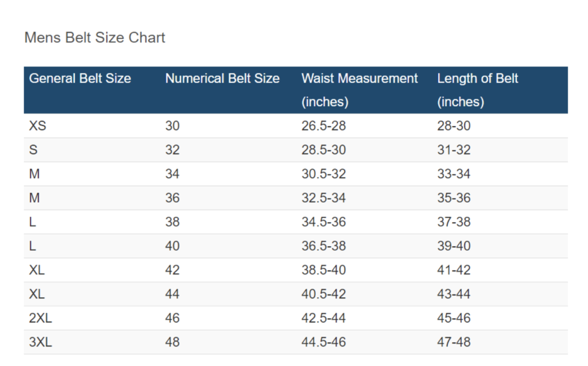
Task: Select waist measurement 30.5-32 cell
Action: (x=324, y=174)
